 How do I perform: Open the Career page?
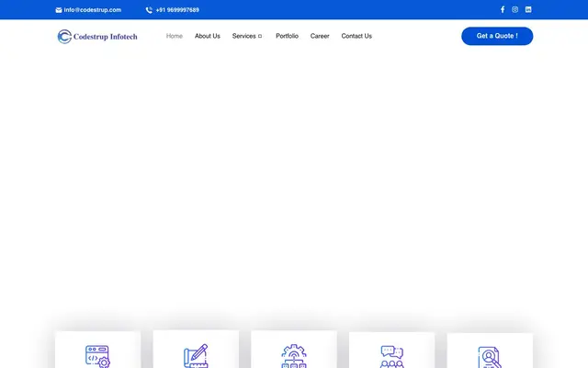pyautogui.click(x=320, y=36)
